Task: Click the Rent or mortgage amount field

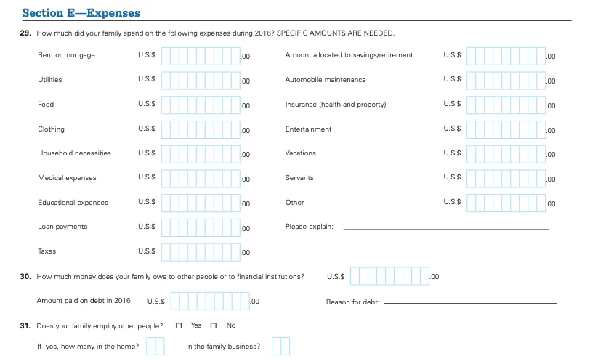Action: click(201, 56)
